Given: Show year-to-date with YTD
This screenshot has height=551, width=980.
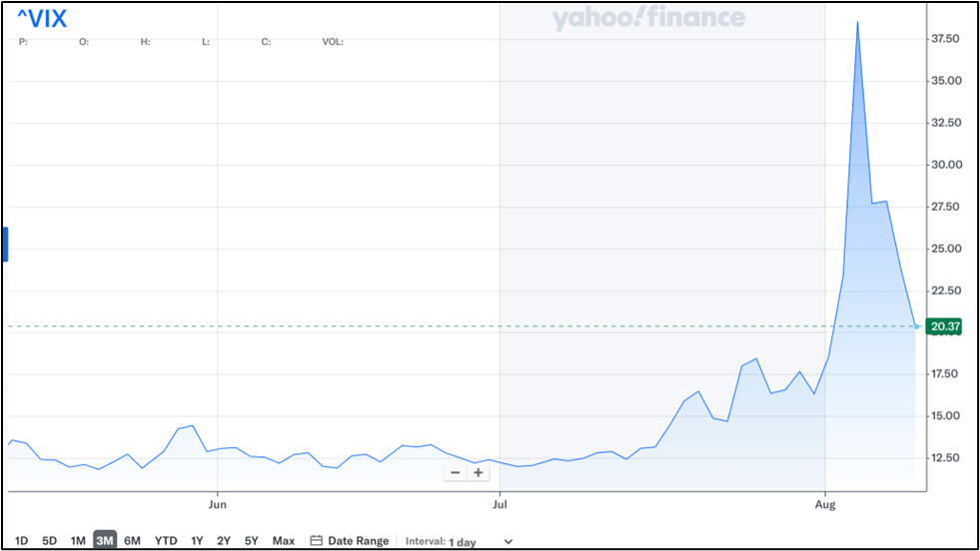Looking at the screenshot, I should point(166,541).
